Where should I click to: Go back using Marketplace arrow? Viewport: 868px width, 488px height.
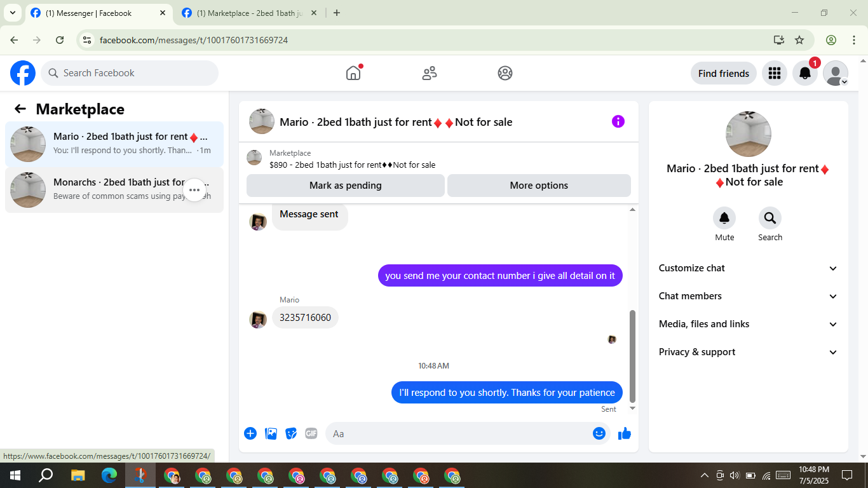point(20,109)
